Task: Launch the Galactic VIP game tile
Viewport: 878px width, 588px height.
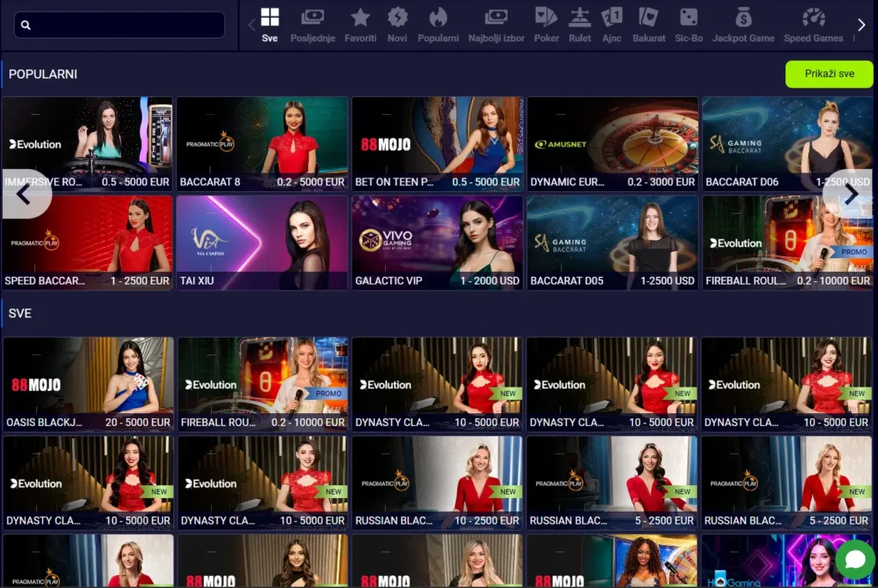Action: [437, 243]
